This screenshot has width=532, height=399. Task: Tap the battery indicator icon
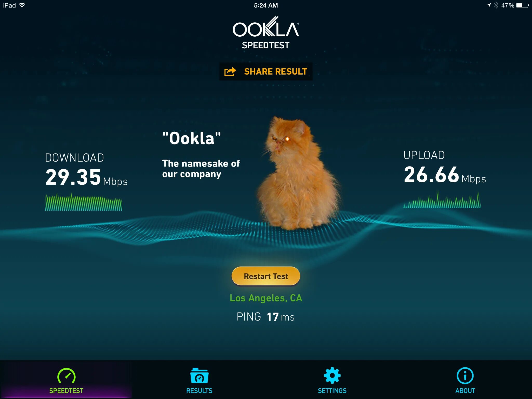point(523,5)
